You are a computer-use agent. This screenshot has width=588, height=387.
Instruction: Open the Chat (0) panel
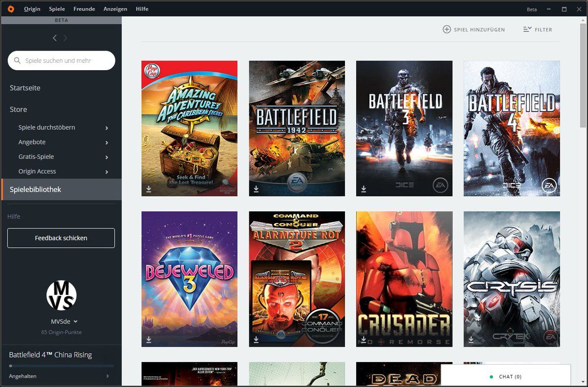click(x=506, y=376)
